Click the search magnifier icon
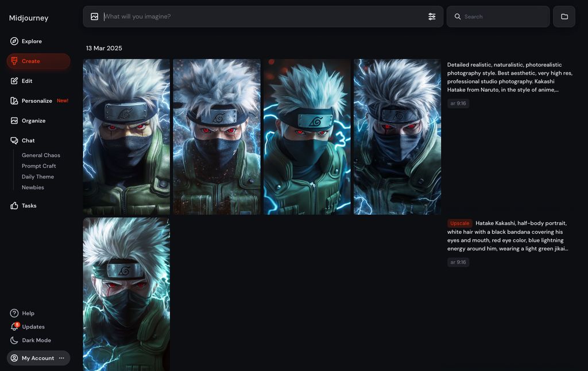 point(458,17)
